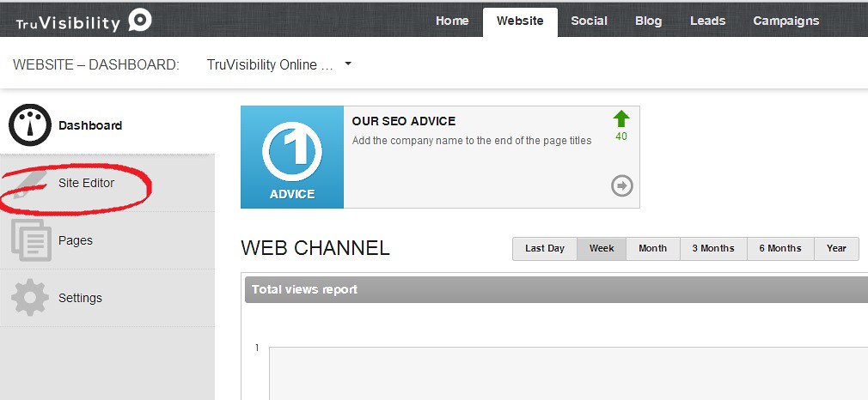The width and height of the screenshot is (868, 400).
Task: Click the blue number 1 ADVICE tile
Action: (292, 157)
